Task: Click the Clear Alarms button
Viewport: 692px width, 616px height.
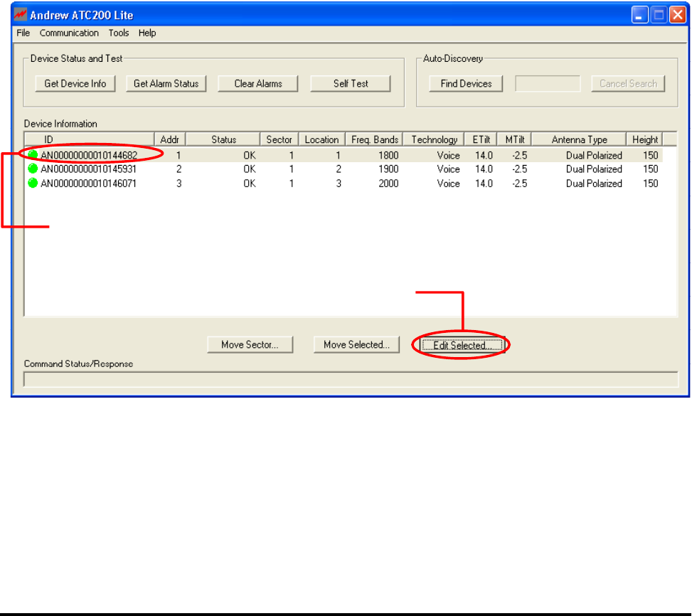Action: pyautogui.click(x=257, y=83)
